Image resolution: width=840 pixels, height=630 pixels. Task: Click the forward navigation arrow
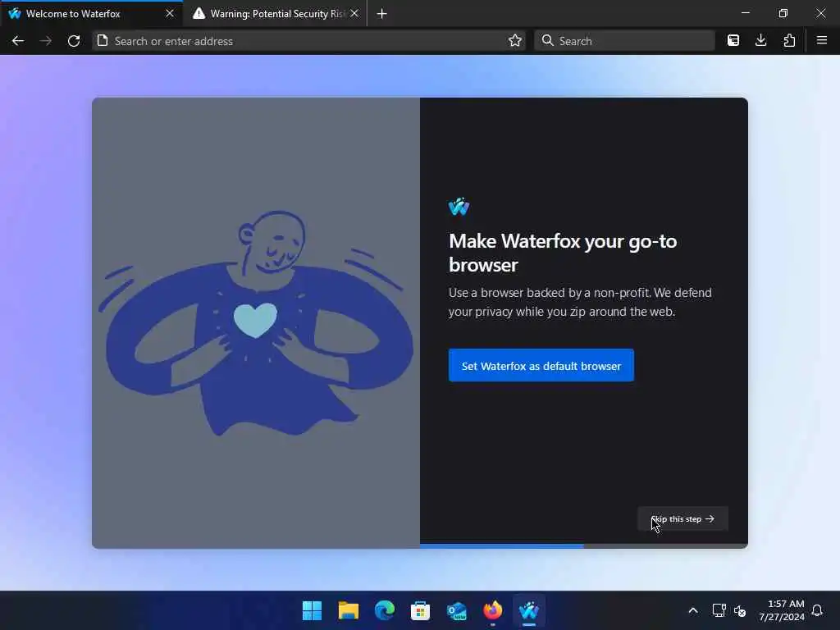[x=46, y=41]
